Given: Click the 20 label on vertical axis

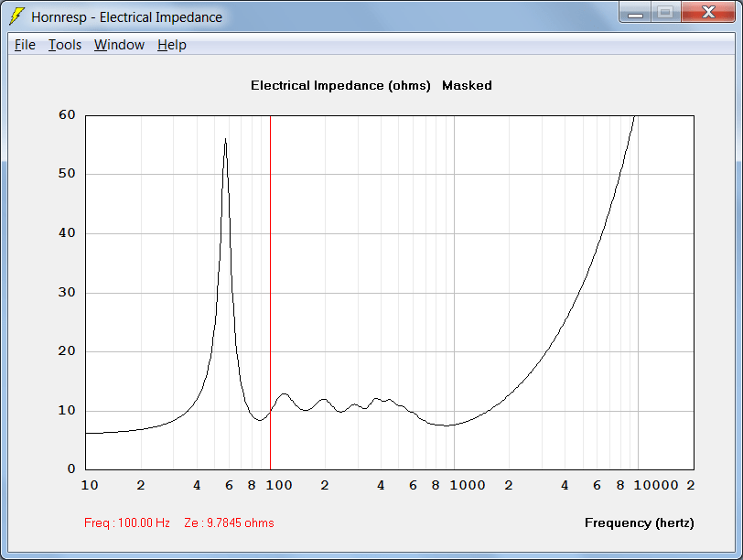Looking at the screenshot, I should (67, 351).
